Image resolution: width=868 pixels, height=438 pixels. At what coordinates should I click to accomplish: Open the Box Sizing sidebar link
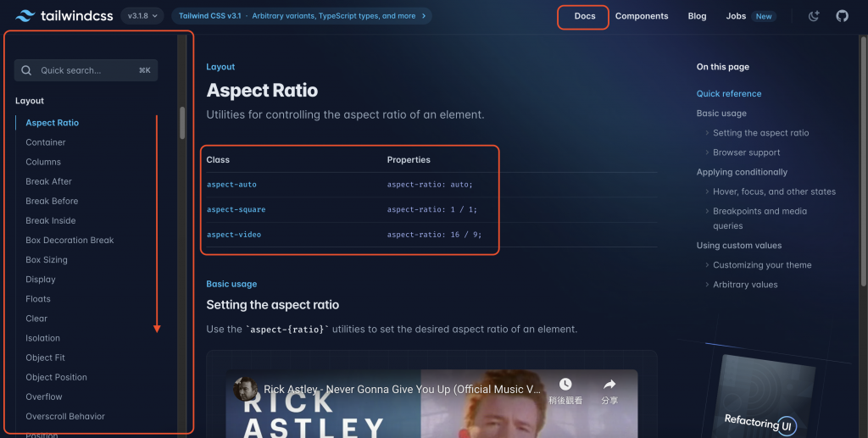point(47,259)
